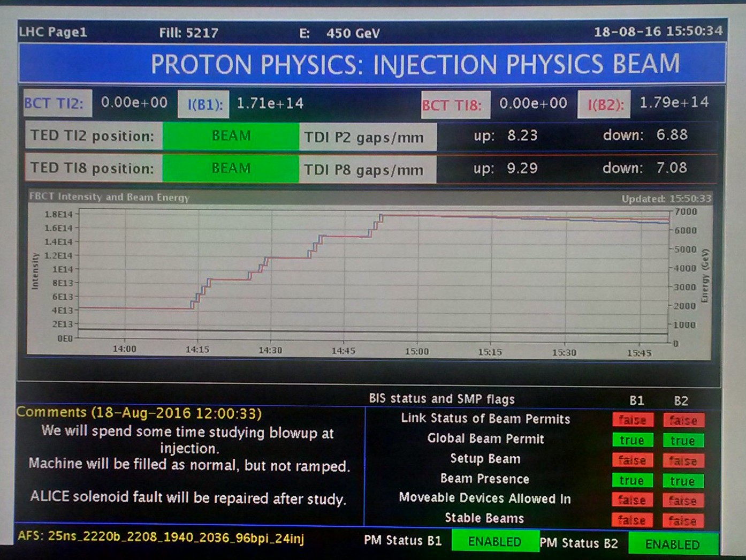Click the "PROTON PHYSICS: INJECTION PHYSICS BEAM" banner
The width and height of the screenshot is (746, 560).
tap(372, 64)
